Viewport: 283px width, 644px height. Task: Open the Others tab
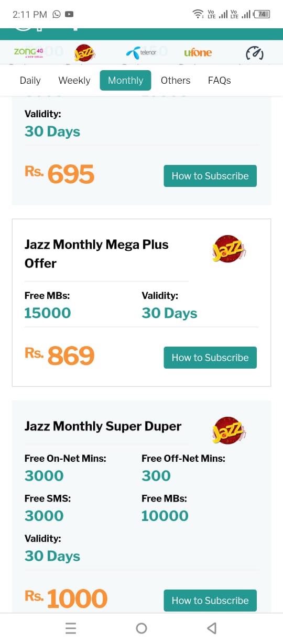tap(176, 80)
